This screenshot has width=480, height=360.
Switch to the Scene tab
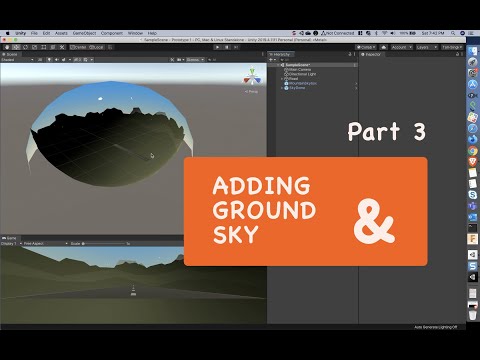[x=10, y=54]
